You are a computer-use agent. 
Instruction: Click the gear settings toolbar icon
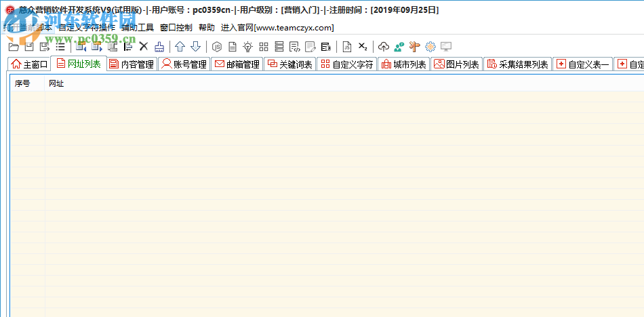coord(430,47)
